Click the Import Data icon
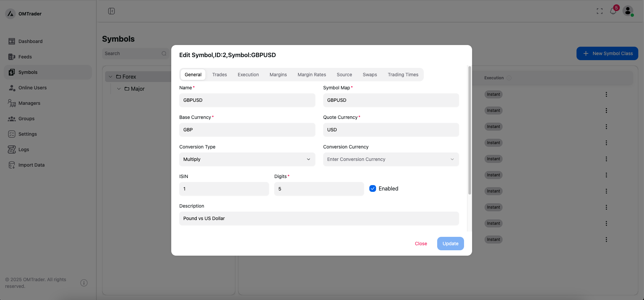The image size is (644, 300). 12,165
